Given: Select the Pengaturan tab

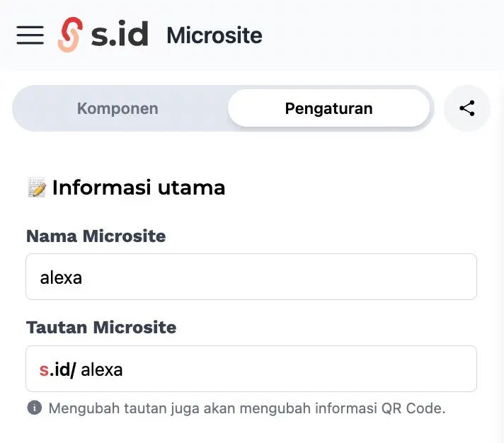Looking at the screenshot, I should (x=328, y=108).
